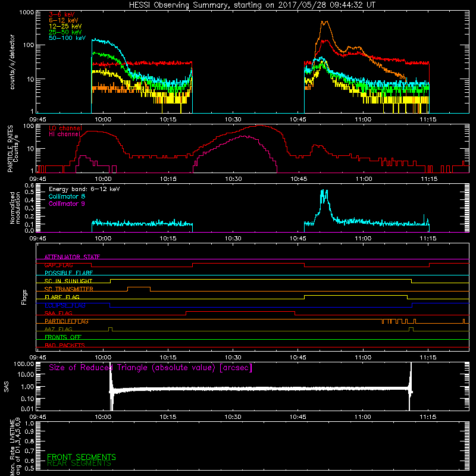Click the 1.0 tick on livetime axis
This screenshot has height=476, width=476.
pyautogui.click(x=29, y=424)
